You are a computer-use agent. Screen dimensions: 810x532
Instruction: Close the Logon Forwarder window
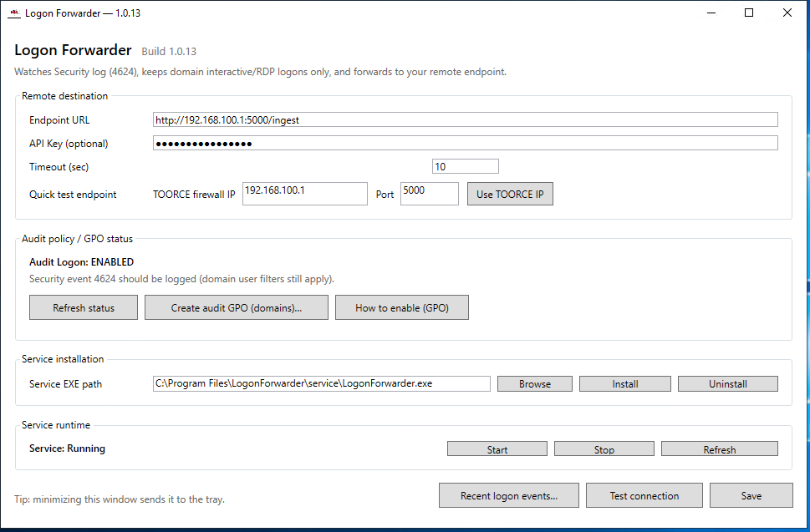click(787, 13)
